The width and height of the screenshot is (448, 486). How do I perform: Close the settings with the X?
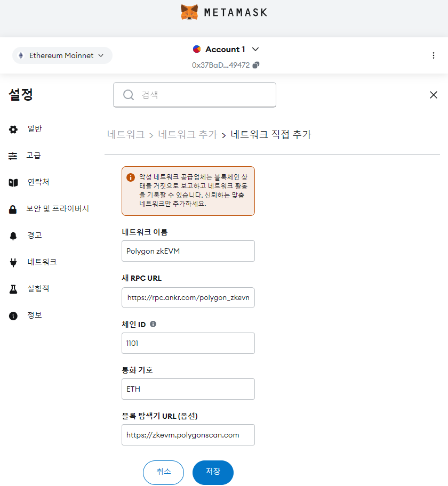(434, 95)
